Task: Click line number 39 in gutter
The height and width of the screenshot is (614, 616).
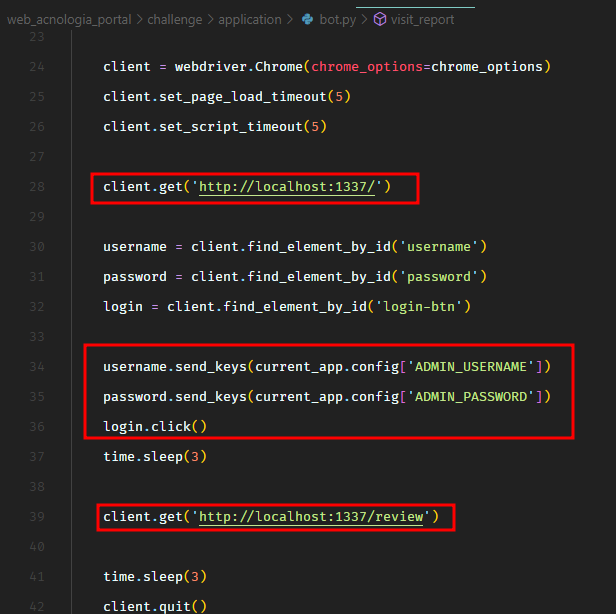Action: click(x=36, y=517)
